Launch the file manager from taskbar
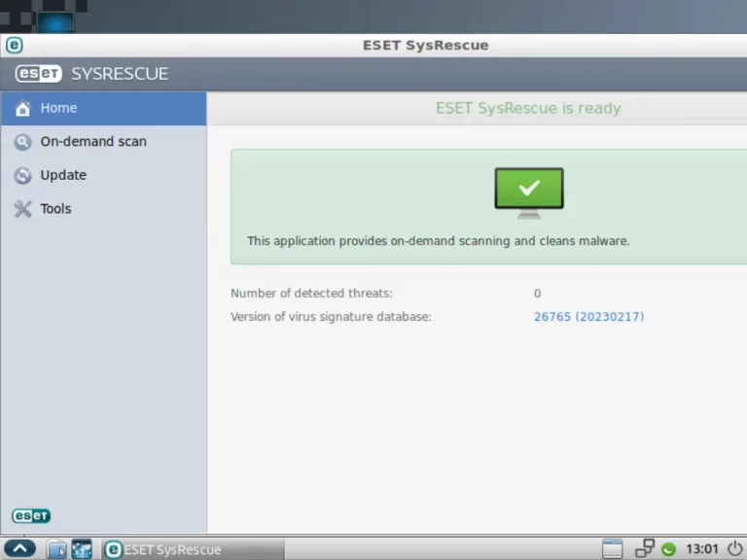747x560 pixels. [56, 549]
